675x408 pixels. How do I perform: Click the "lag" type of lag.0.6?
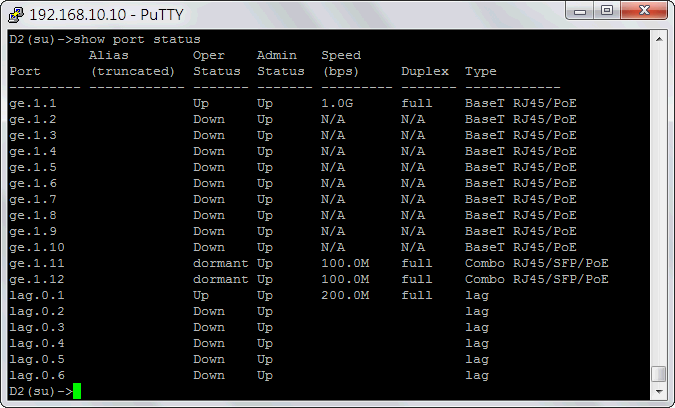click(x=477, y=375)
